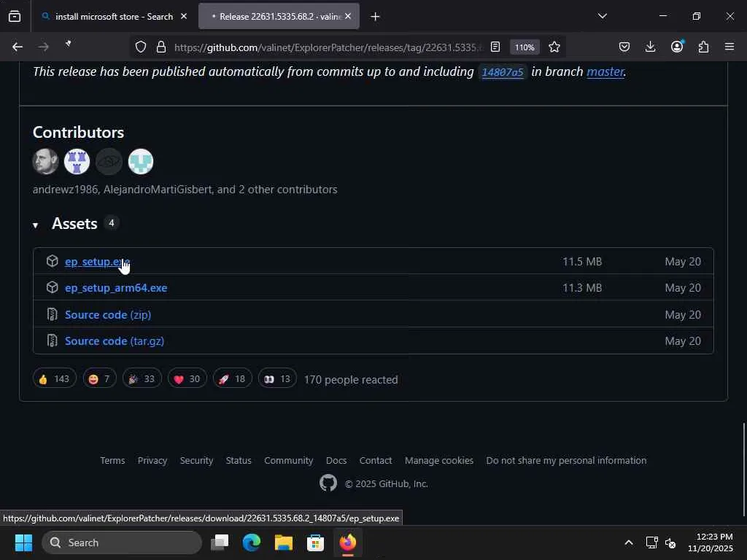Click the forward navigation arrow
This screenshot has height=560, width=747.
click(x=44, y=47)
